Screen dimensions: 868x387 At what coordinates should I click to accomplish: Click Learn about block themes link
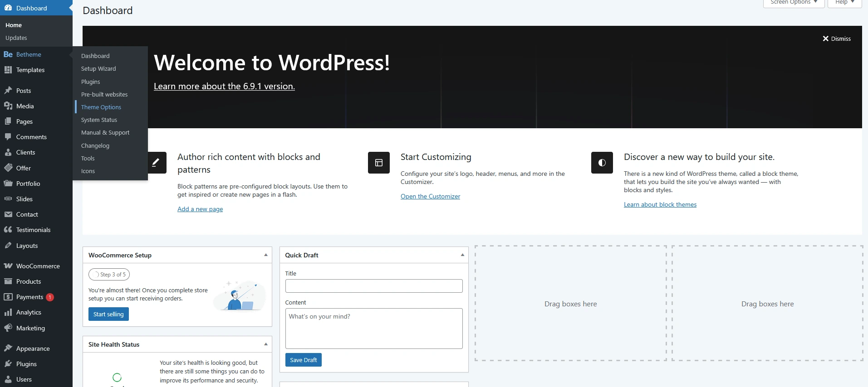pyautogui.click(x=660, y=204)
